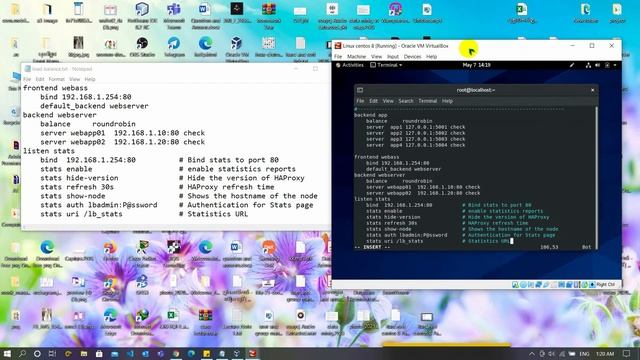Click the Right Ctrl host key indicator

click(x=606, y=284)
